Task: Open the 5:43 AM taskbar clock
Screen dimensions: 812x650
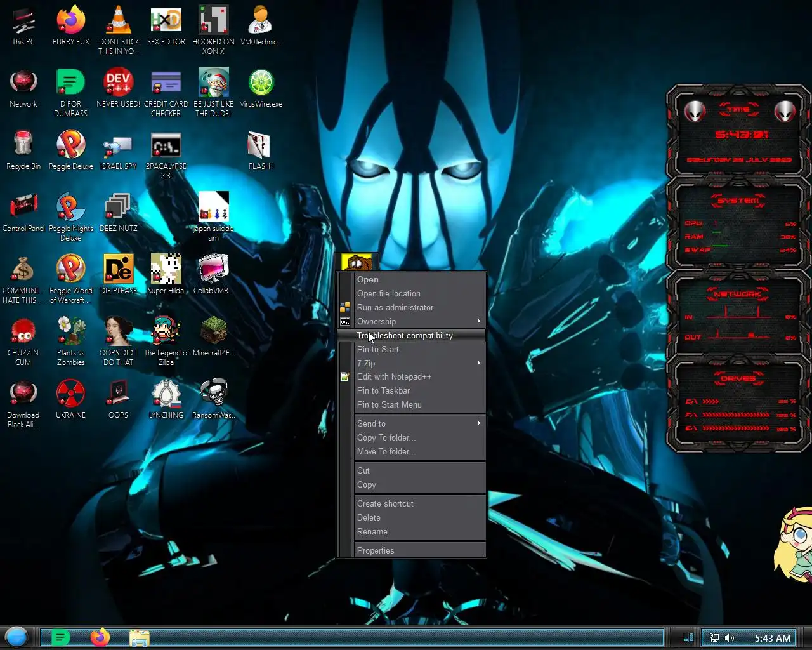Action: (x=773, y=638)
